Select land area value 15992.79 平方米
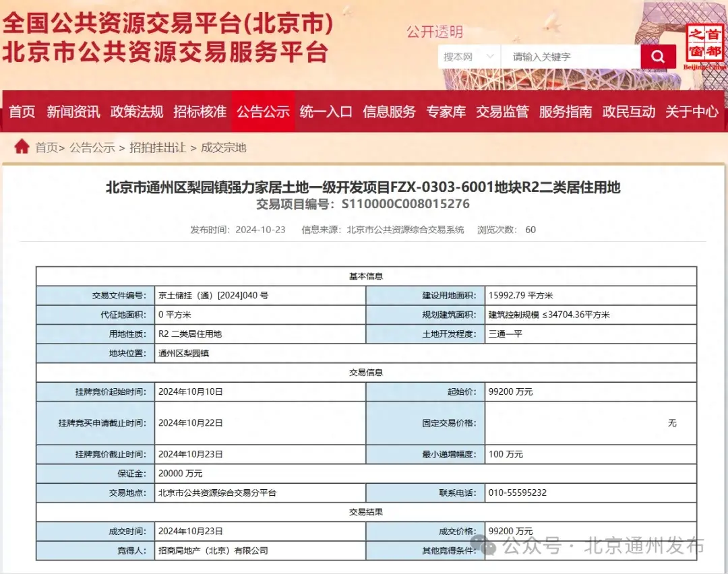 click(520, 296)
